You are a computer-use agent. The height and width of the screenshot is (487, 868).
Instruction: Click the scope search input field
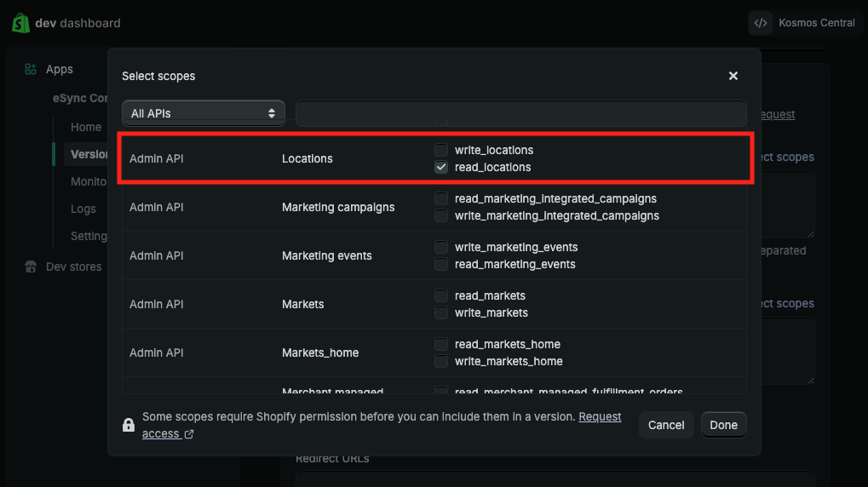coord(520,112)
